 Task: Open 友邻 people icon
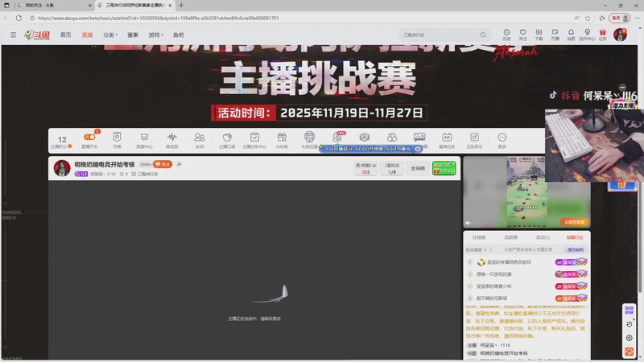200,140
